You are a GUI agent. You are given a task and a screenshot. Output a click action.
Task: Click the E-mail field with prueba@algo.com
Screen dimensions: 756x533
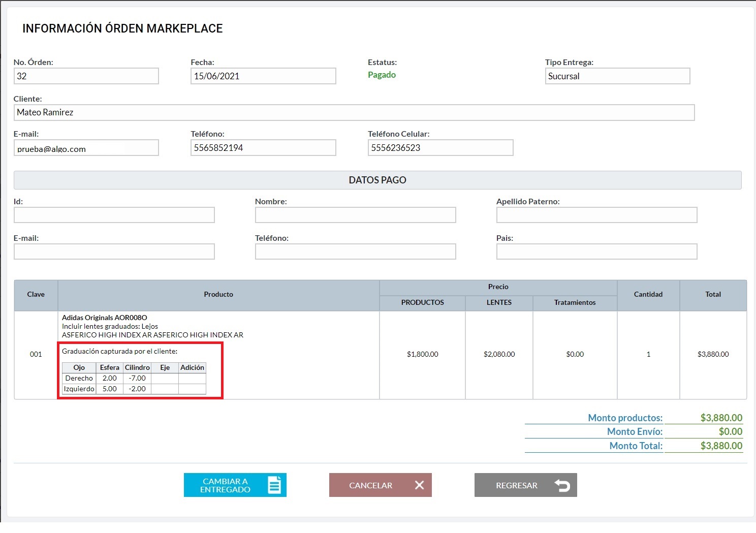pos(86,148)
